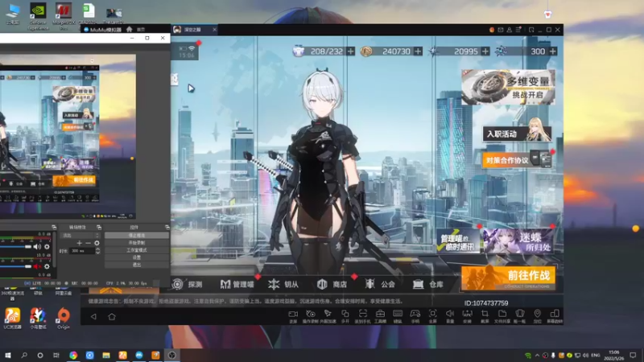Viewport: 644px width, 362px height.
Task: Open scene transition properties gear in OBS
Action: click(x=97, y=243)
